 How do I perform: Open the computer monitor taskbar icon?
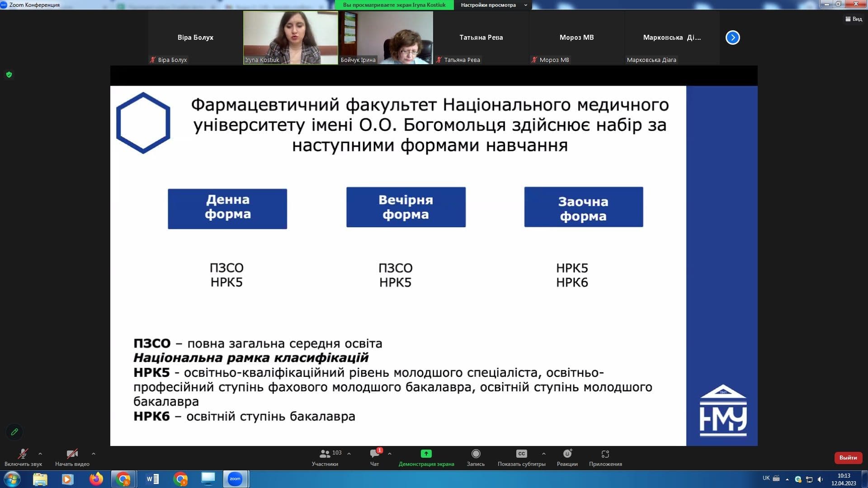(x=208, y=479)
